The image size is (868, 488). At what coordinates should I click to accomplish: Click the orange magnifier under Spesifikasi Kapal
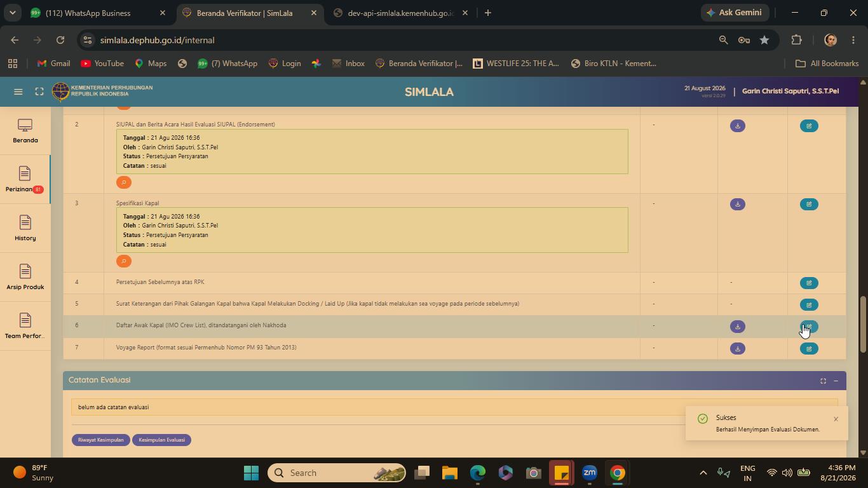[x=124, y=261]
